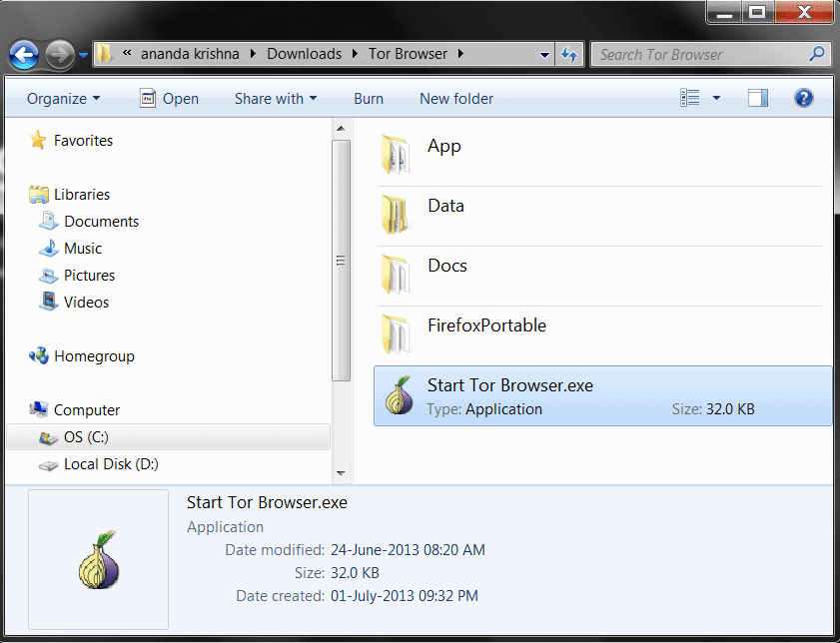Click the navigation pane scrollbar thumb

pyautogui.click(x=341, y=261)
